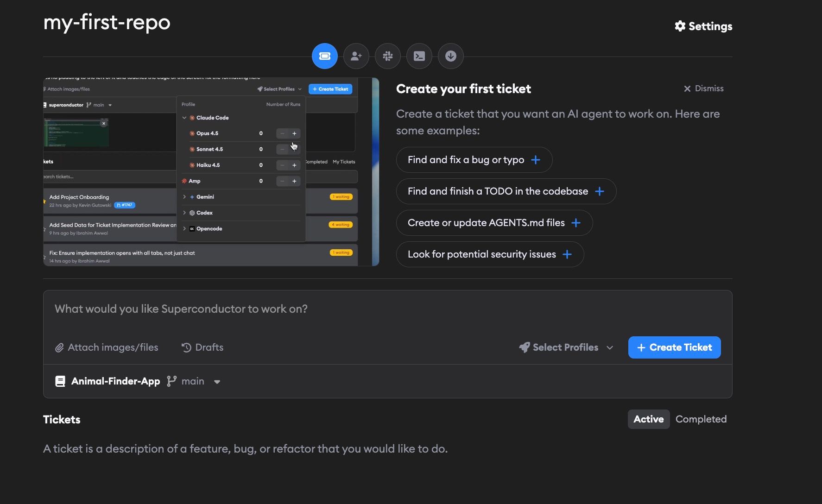Click the rocket icon of Select Profiles
This screenshot has width=822, height=504.
pyautogui.click(x=524, y=347)
